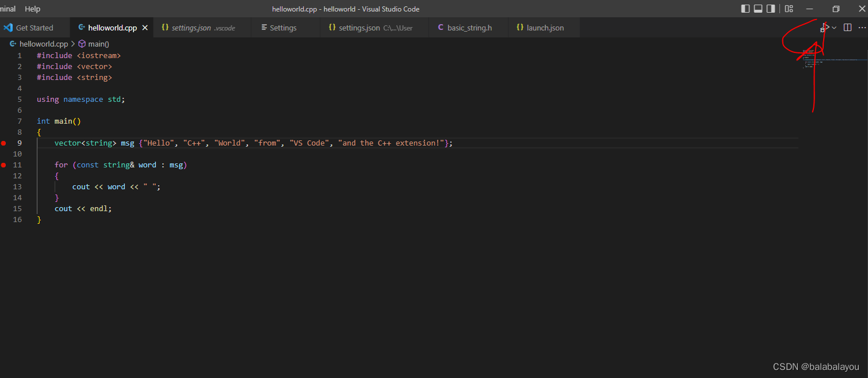Click line number 1 in the gutter
Viewport: 868px width, 378px height.
click(20, 56)
